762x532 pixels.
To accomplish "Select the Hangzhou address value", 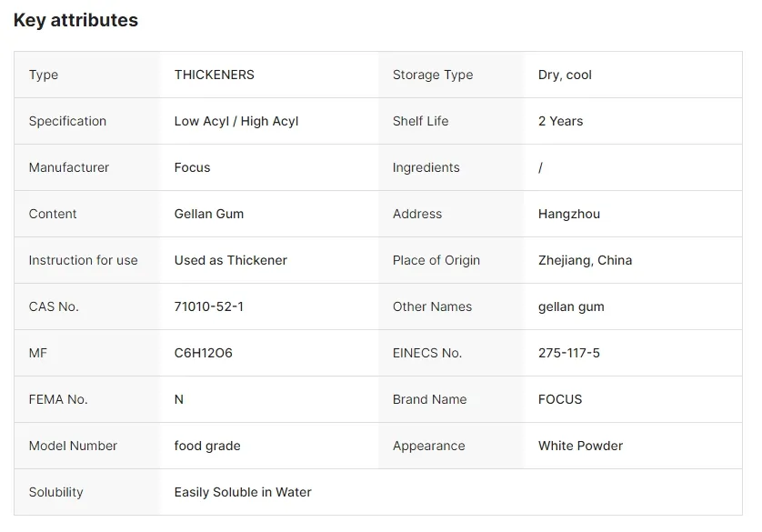I will (x=569, y=215).
